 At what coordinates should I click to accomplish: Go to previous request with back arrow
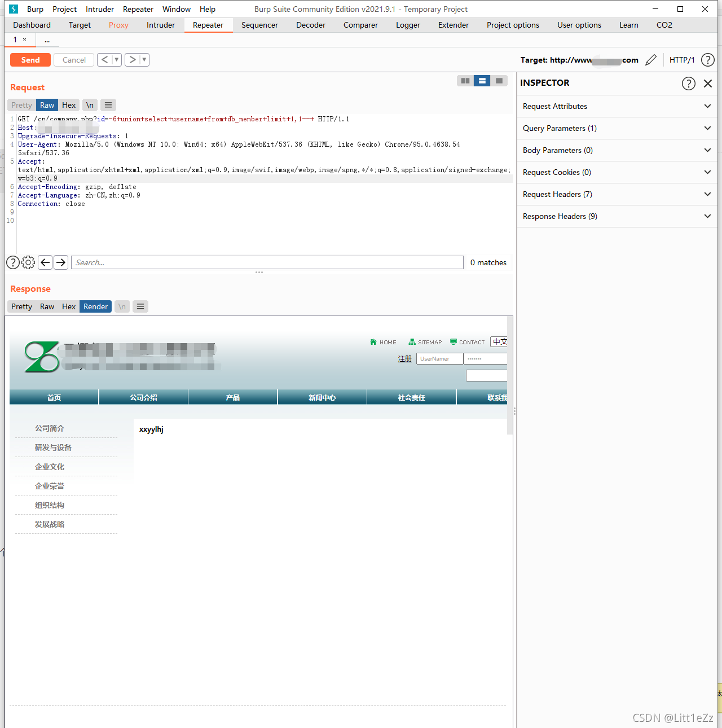[104, 59]
